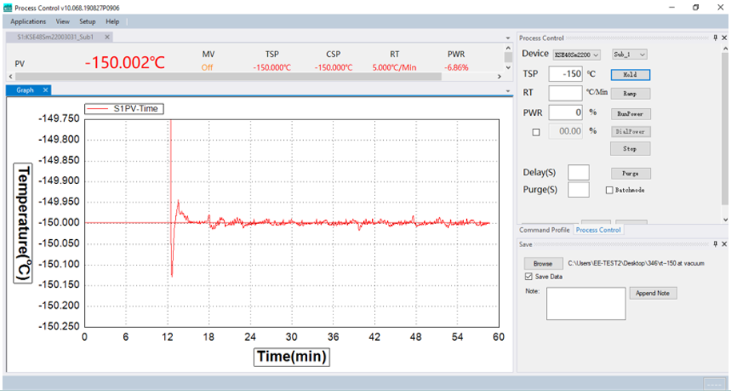731x391 pixels.
Task: Click the Ramp button
Action: tap(630, 94)
